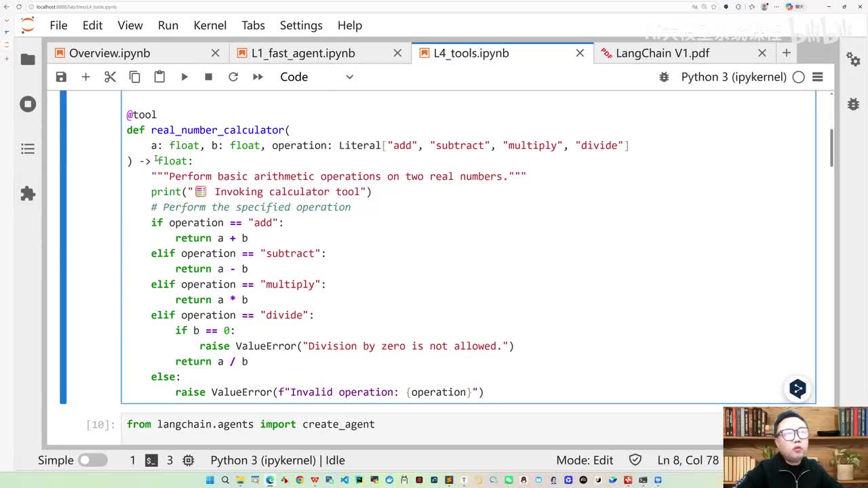The height and width of the screenshot is (488, 868).
Task: Toggle the Simple interface mode switch
Action: point(92,460)
